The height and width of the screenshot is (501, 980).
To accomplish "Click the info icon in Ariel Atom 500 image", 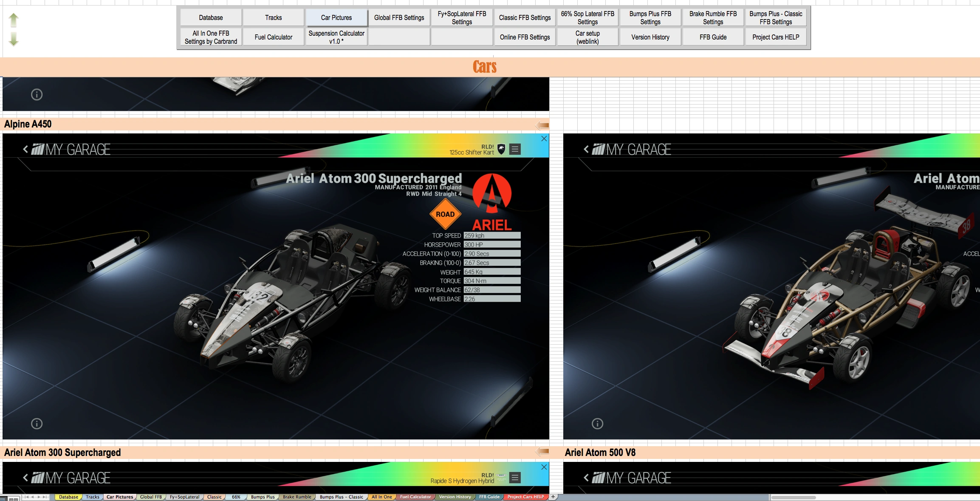I will coord(597,424).
